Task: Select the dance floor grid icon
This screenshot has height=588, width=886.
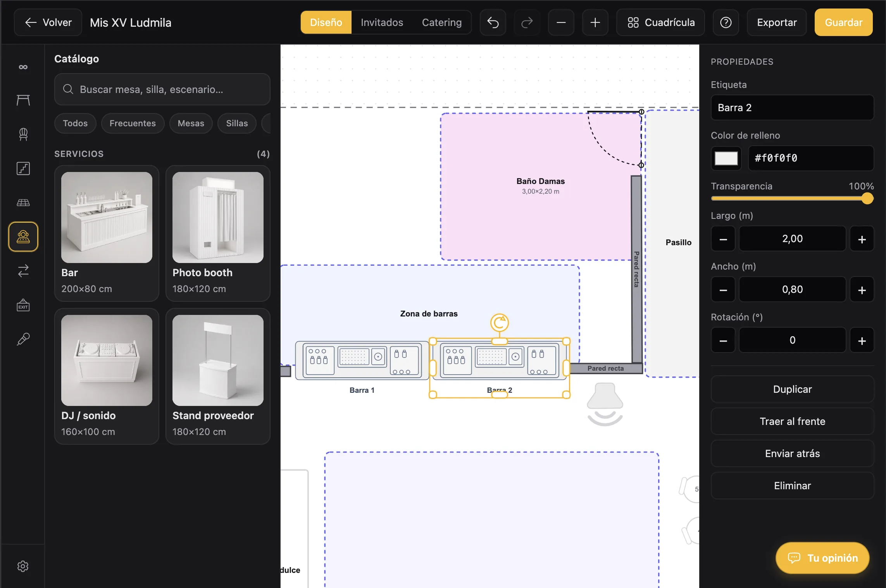Action: click(23, 203)
